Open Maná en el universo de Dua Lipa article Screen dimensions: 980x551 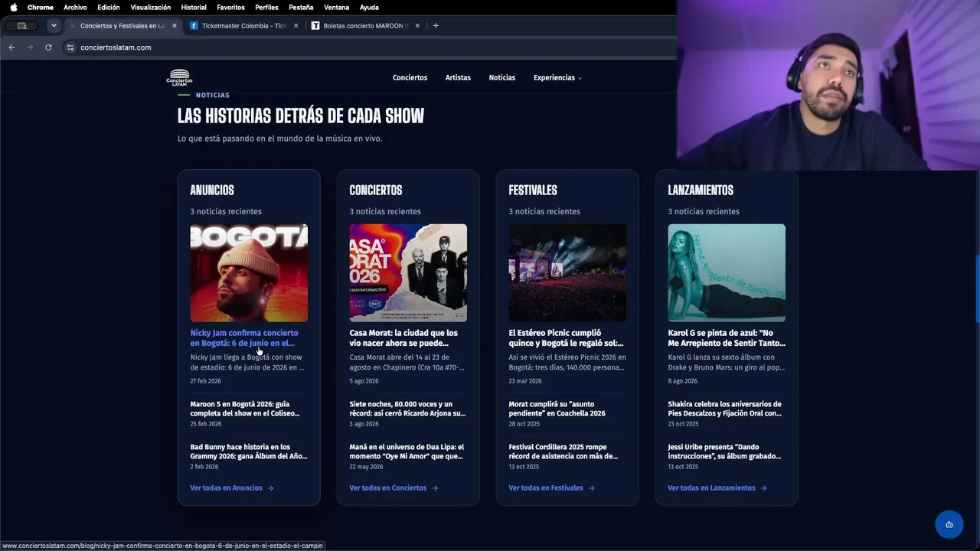tap(407, 452)
